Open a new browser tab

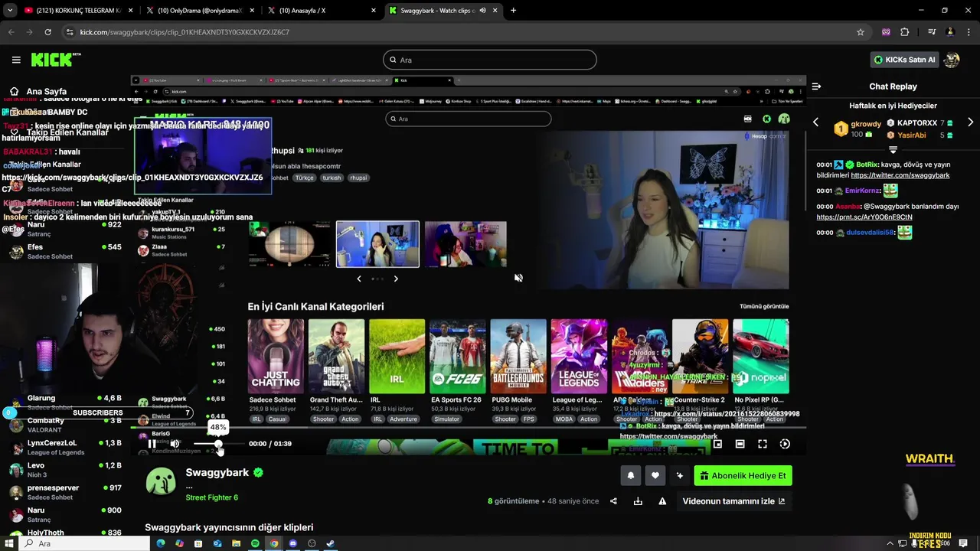pyautogui.click(x=513, y=11)
